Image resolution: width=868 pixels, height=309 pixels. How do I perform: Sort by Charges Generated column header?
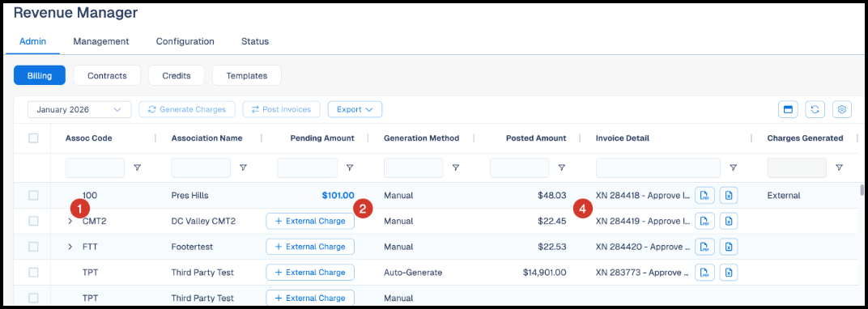pyautogui.click(x=805, y=138)
